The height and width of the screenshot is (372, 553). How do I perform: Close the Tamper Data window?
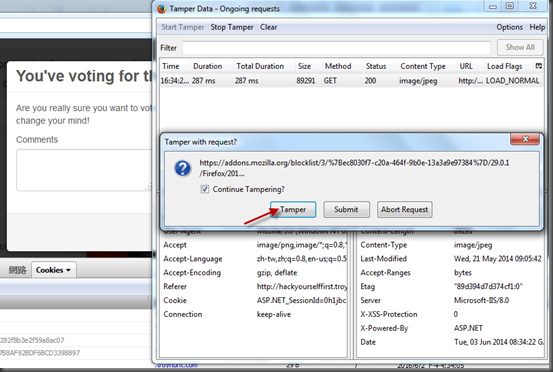click(x=533, y=6)
